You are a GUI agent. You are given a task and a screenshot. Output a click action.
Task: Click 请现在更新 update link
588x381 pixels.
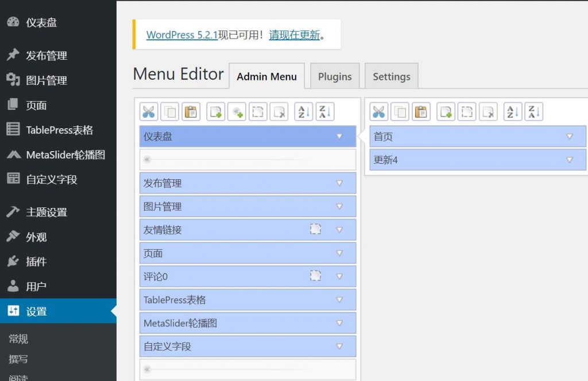(x=295, y=35)
